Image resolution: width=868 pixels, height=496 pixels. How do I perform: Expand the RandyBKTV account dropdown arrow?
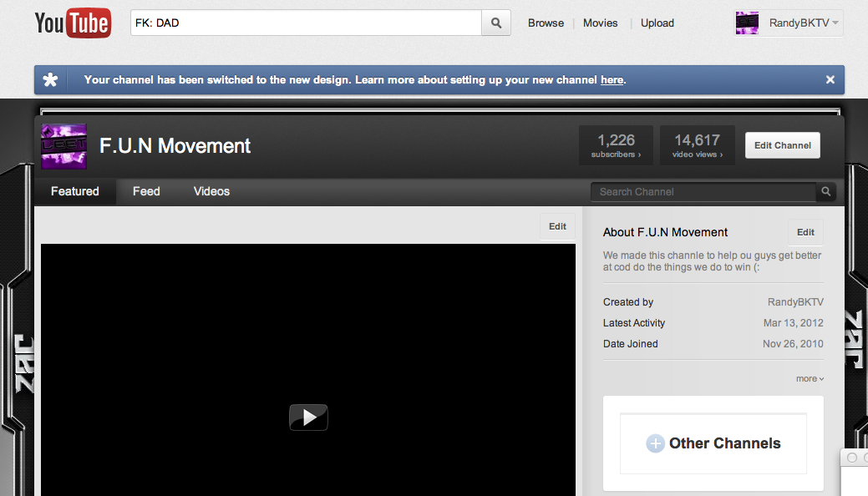(835, 23)
